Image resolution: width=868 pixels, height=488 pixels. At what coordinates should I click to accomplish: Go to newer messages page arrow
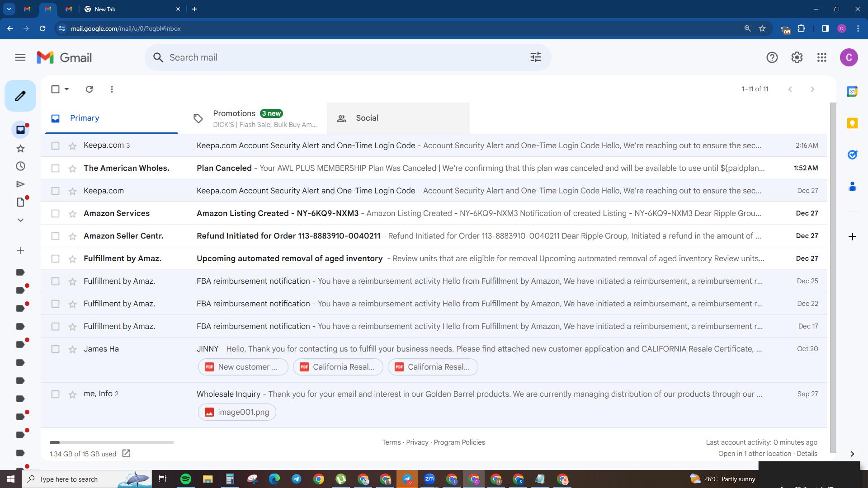pos(790,89)
